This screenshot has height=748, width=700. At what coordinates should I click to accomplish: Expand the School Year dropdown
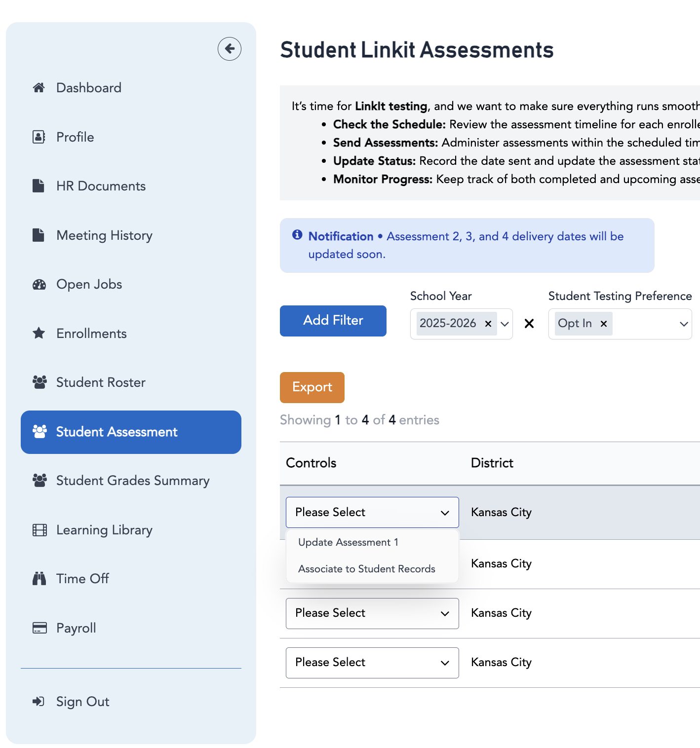pos(505,324)
